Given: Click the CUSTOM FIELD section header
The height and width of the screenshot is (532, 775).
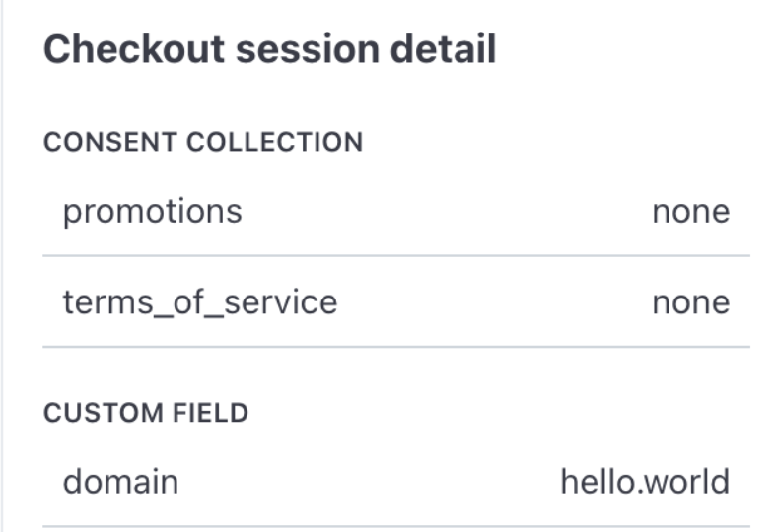Looking at the screenshot, I should [146, 413].
